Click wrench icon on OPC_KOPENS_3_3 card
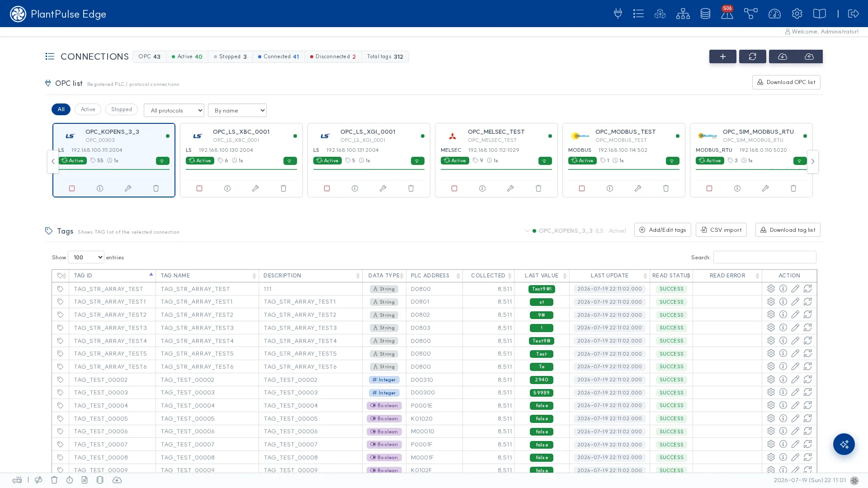The height and width of the screenshot is (488, 868). (x=128, y=188)
